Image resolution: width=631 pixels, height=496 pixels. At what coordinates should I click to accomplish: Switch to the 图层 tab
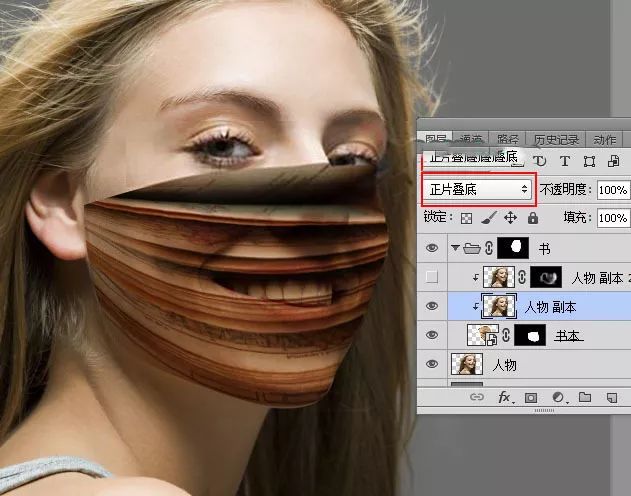435,139
